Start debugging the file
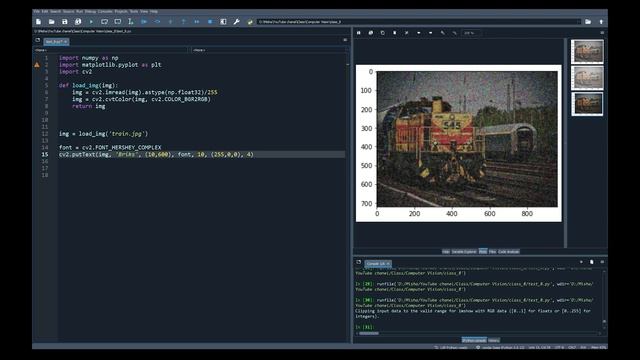Image resolution: width=640 pixels, height=360 pixels. coord(144,22)
